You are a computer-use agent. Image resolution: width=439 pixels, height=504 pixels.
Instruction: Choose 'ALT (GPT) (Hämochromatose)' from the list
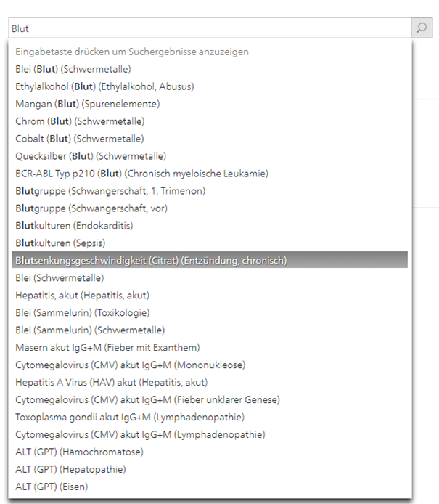[79, 452]
